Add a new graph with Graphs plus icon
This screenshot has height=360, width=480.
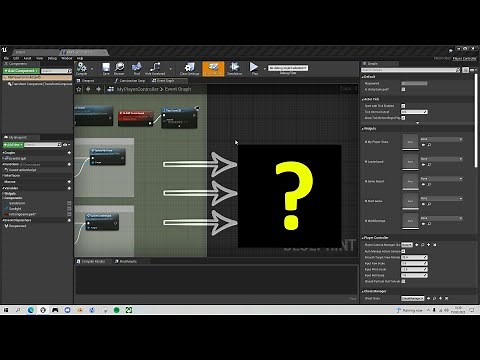(69, 153)
